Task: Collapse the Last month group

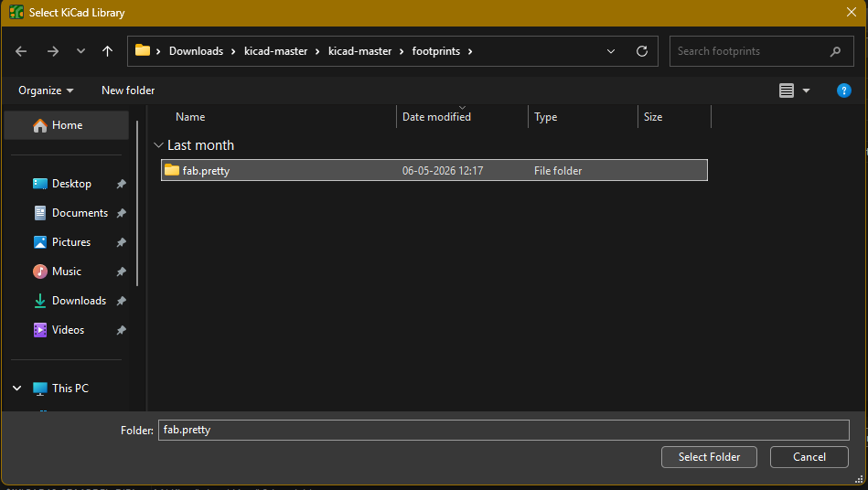Action: 158,145
